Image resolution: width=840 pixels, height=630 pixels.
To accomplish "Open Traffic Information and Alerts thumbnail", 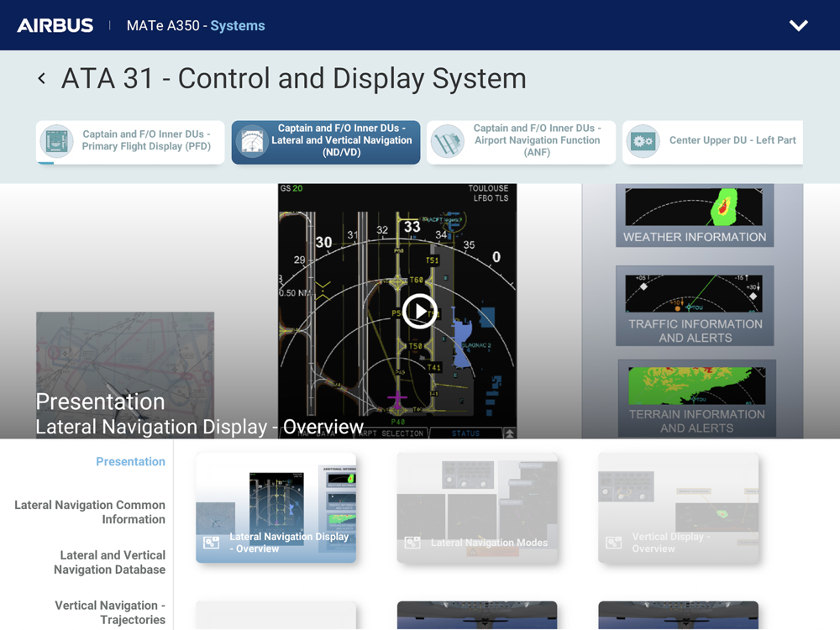I will click(695, 306).
